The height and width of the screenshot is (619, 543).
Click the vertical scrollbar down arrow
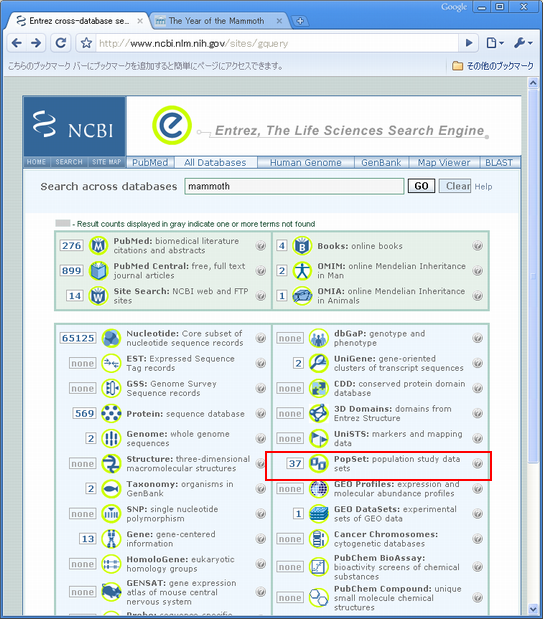tap(533, 609)
